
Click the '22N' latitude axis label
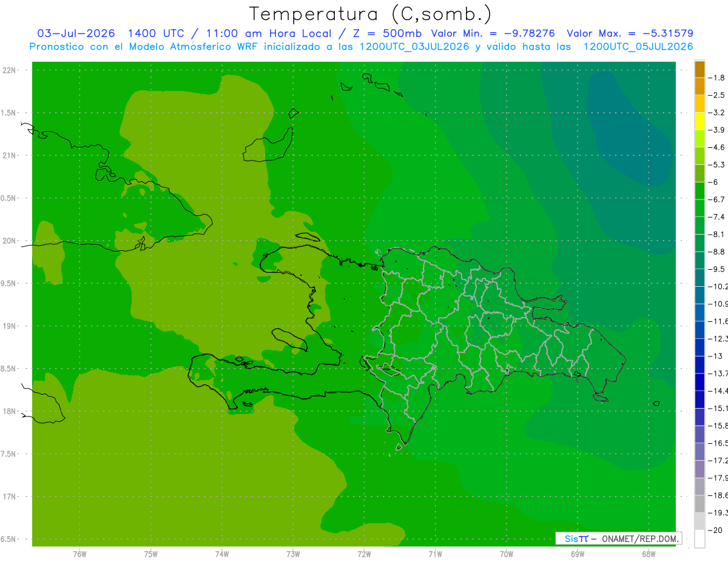pyautogui.click(x=10, y=70)
